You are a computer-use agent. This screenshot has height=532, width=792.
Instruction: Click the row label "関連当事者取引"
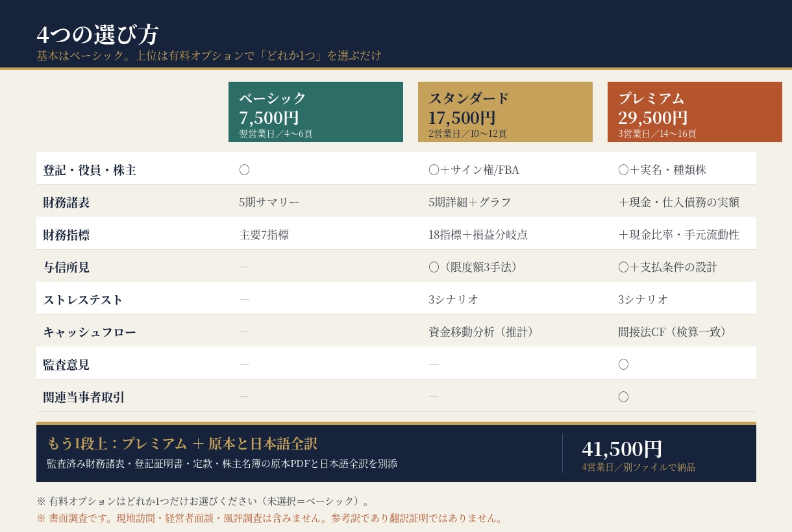(84, 397)
